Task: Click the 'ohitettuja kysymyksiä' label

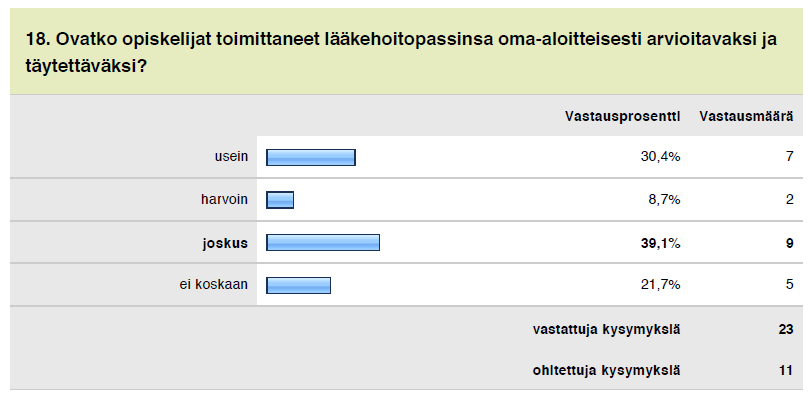Action: point(607,370)
